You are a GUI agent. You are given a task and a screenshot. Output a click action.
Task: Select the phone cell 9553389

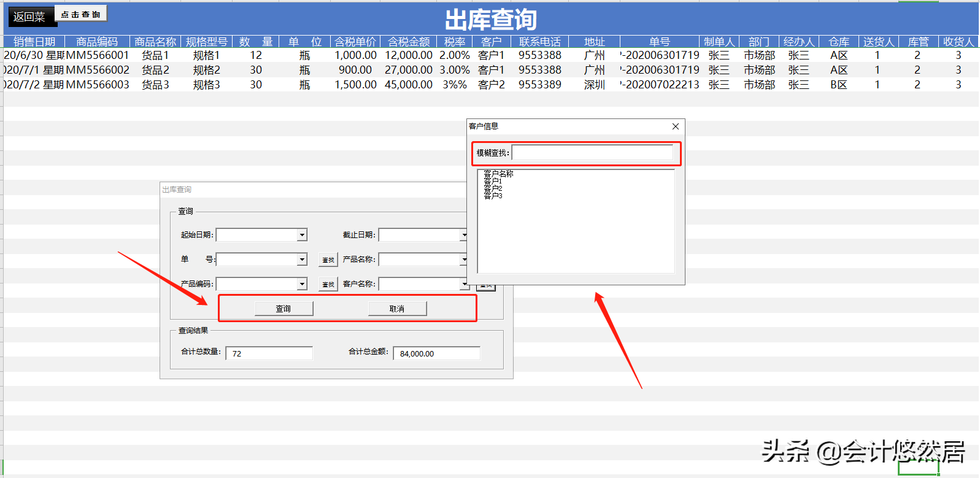(540, 85)
